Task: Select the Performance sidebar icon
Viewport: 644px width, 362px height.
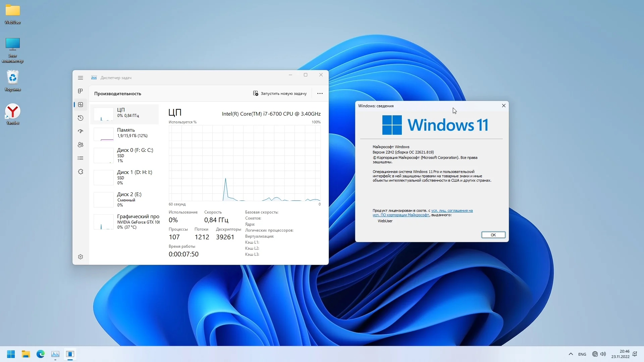Action: (x=80, y=105)
